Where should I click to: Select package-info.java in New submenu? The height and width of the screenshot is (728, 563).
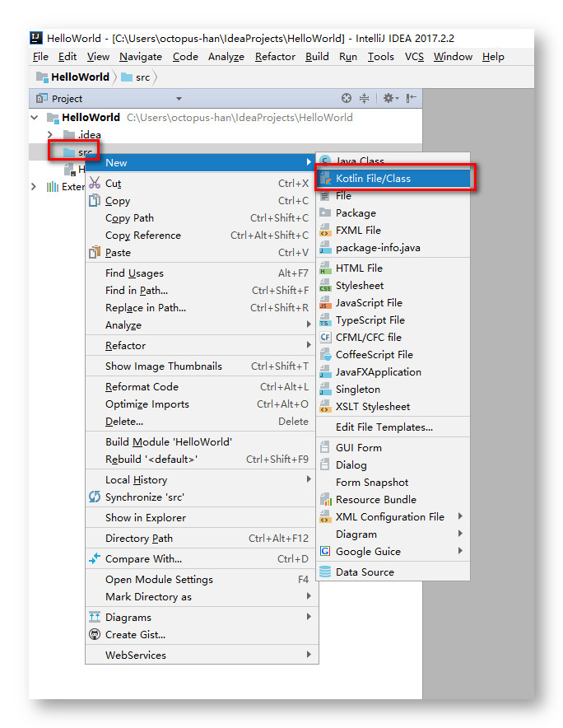click(x=393, y=247)
